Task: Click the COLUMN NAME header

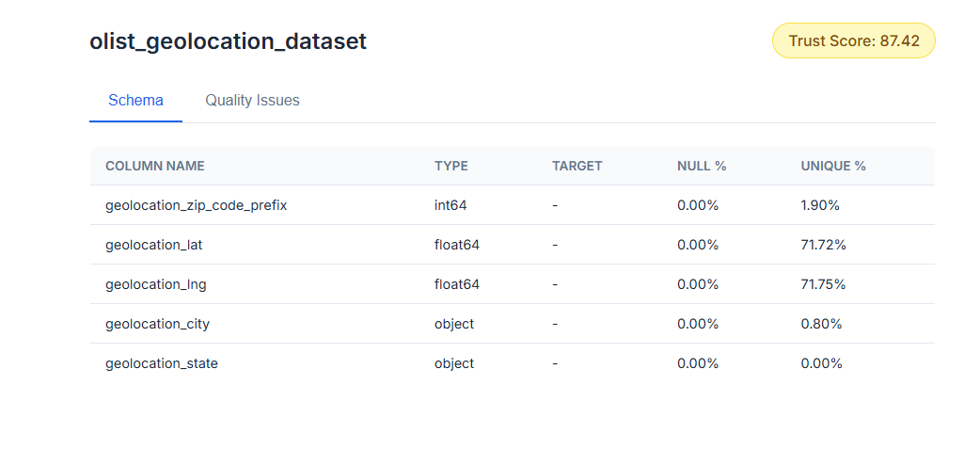Action: pos(154,166)
